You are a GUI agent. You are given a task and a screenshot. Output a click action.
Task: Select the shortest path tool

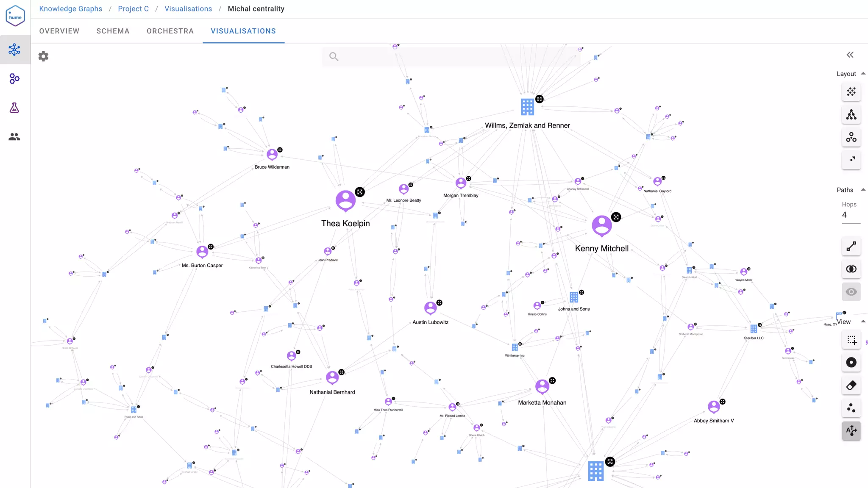(x=851, y=247)
